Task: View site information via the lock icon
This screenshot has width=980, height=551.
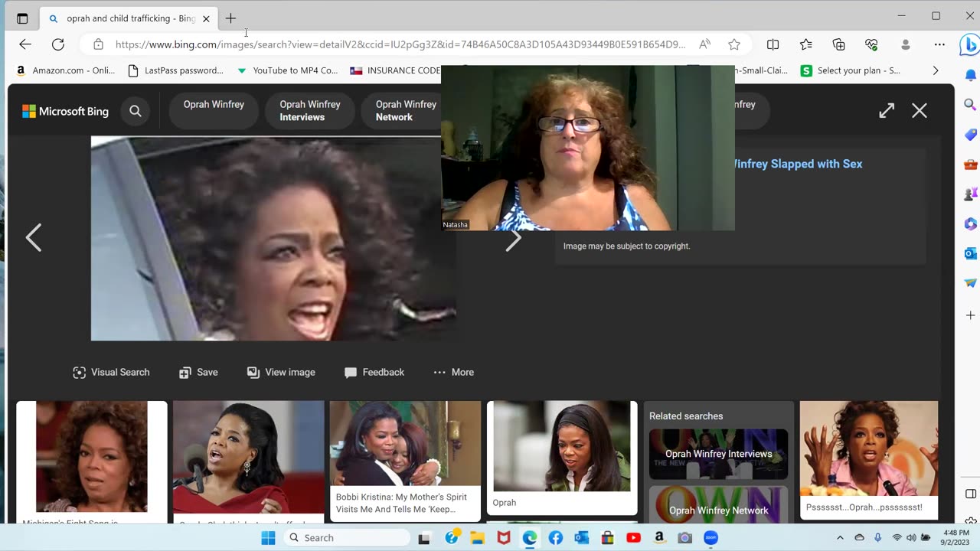Action: pos(98,44)
